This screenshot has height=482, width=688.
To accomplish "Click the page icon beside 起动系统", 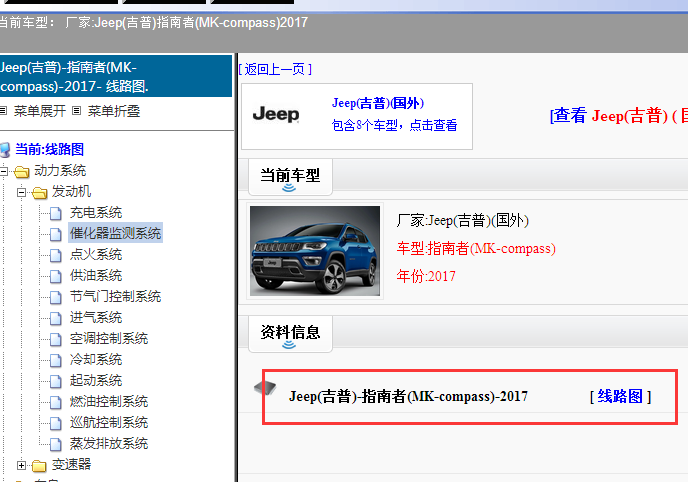I will pyautogui.click(x=56, y=382).
